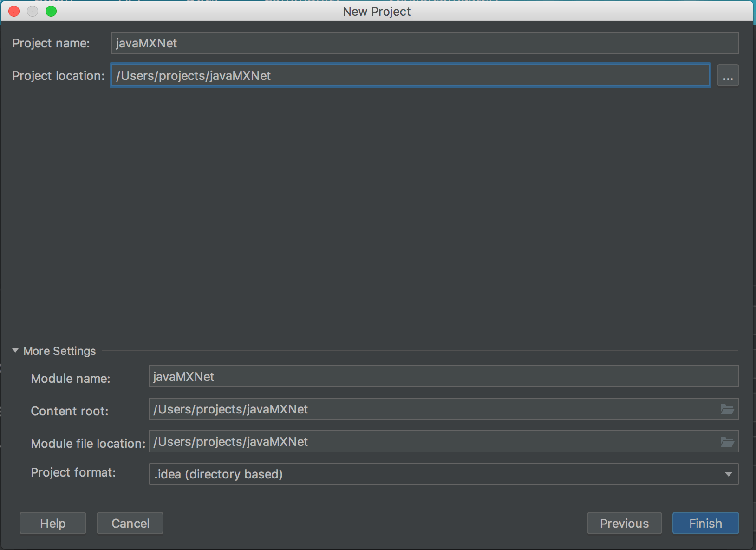
Task: Click the yellow minimize traffic light
Action: [x=33, y=11]
